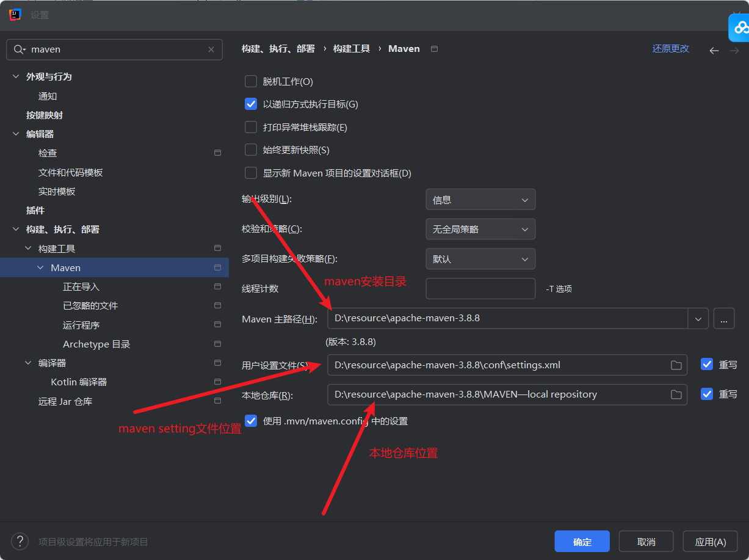
Task: Open the 输出级别 dropdown showing 信息
Action: pos(480,200)
